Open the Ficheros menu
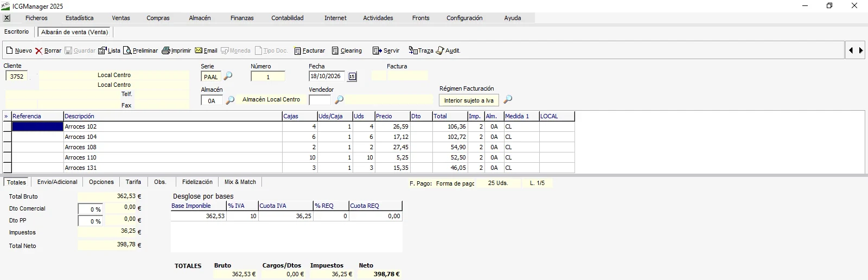The width and height of the screenshot is (868, 280). [x=36, y=18]
